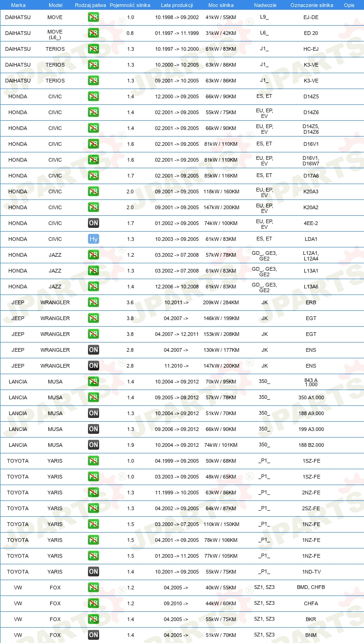This screenshot has width=364, height=643.
Task: Click the Opis column header
Action: tap(349, 5)
